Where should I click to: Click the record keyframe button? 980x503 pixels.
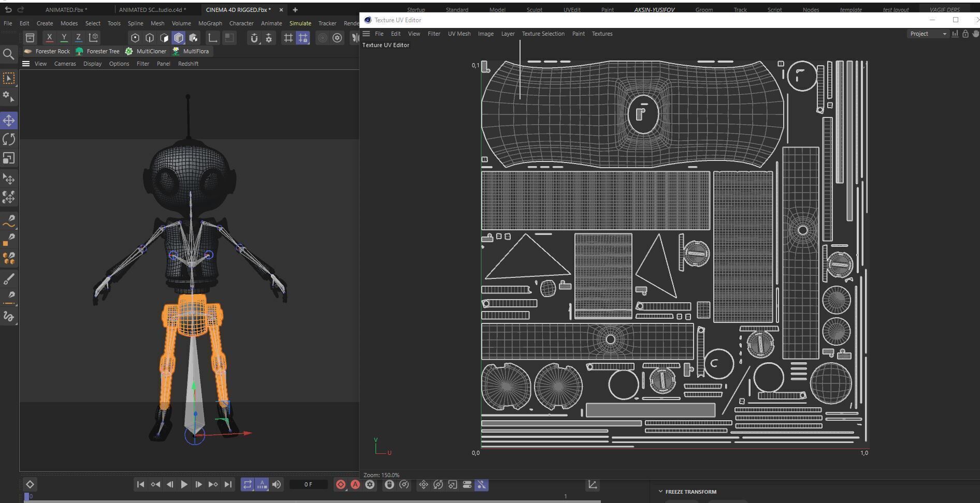(x=340, y=484)
